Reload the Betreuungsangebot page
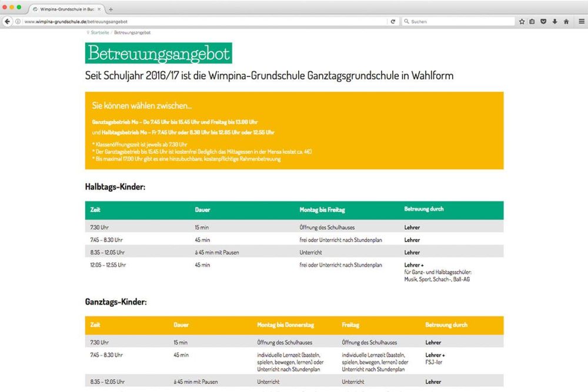Image resolution: width=588 pixels, height=392 pixels. pos(392,21)
